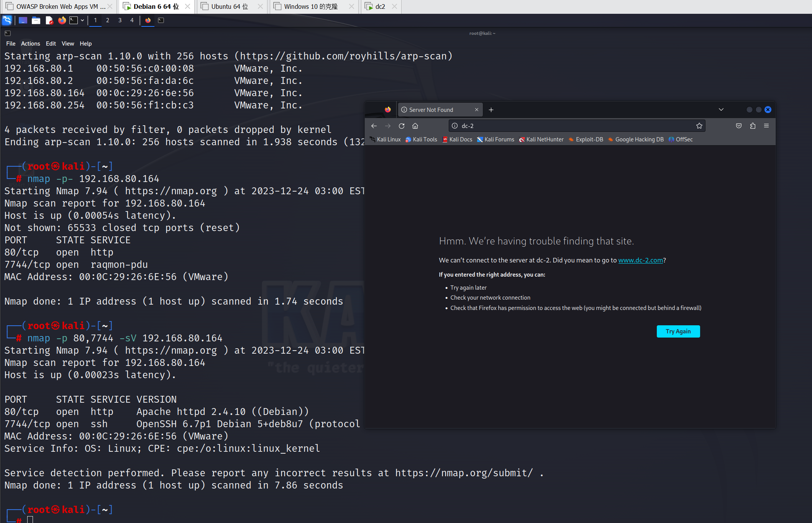
Task: Click the https://nmap.org/submit/ URL text
Action: coord(464,473)
